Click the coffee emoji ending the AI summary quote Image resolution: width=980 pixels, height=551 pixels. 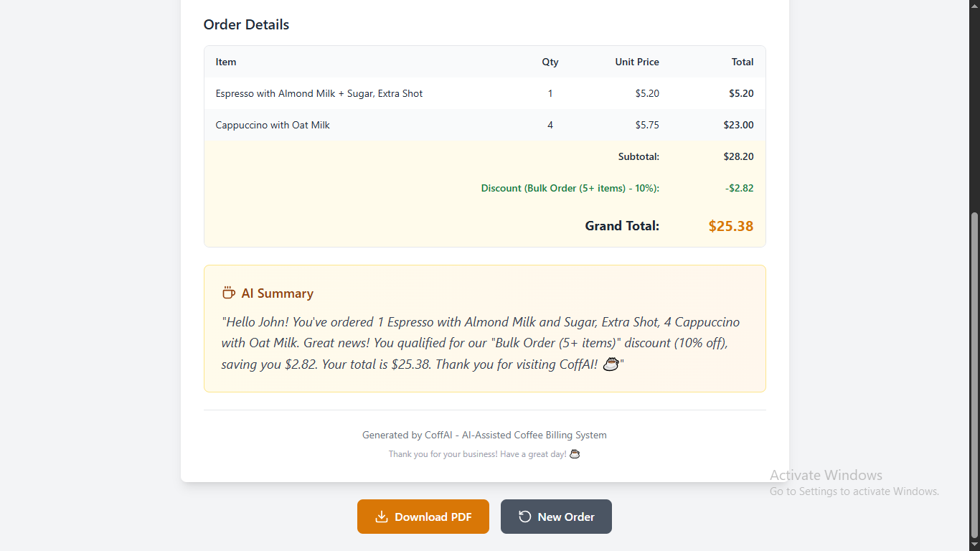click(611, 364)
